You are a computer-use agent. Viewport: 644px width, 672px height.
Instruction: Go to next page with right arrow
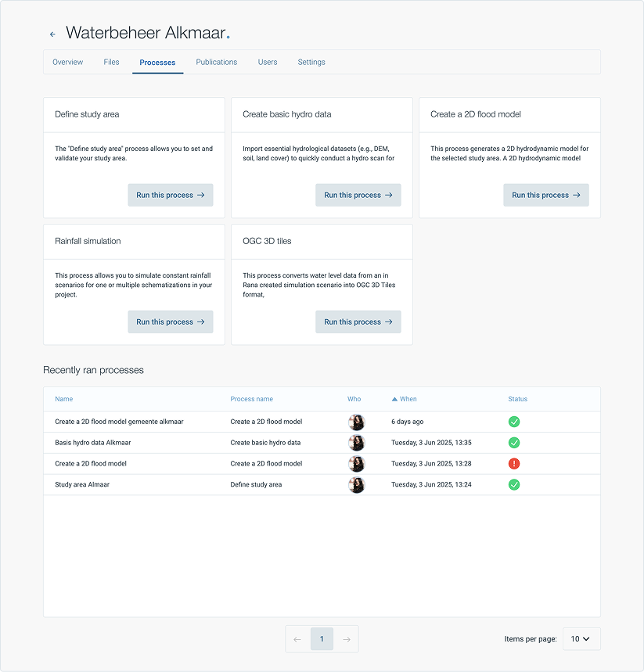click(346, 639)
